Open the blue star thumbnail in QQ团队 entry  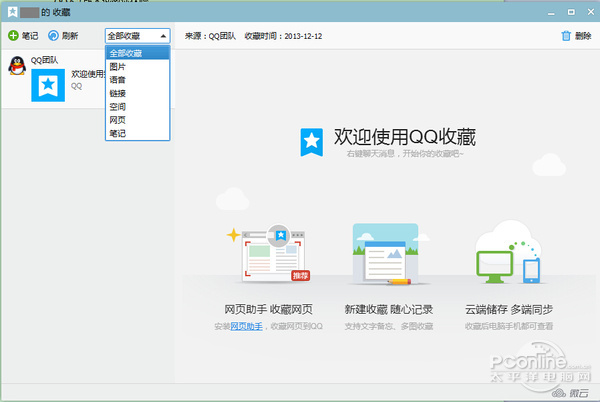point(48,85)
